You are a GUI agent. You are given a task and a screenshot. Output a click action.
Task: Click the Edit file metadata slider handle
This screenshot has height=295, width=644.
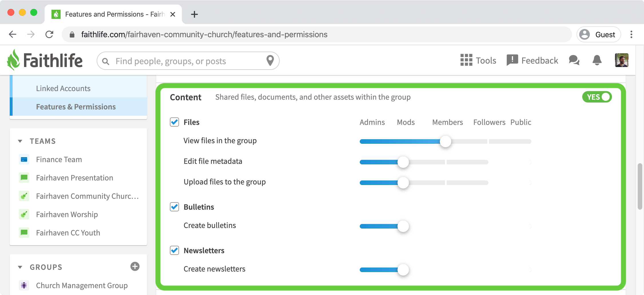point(403,162)
